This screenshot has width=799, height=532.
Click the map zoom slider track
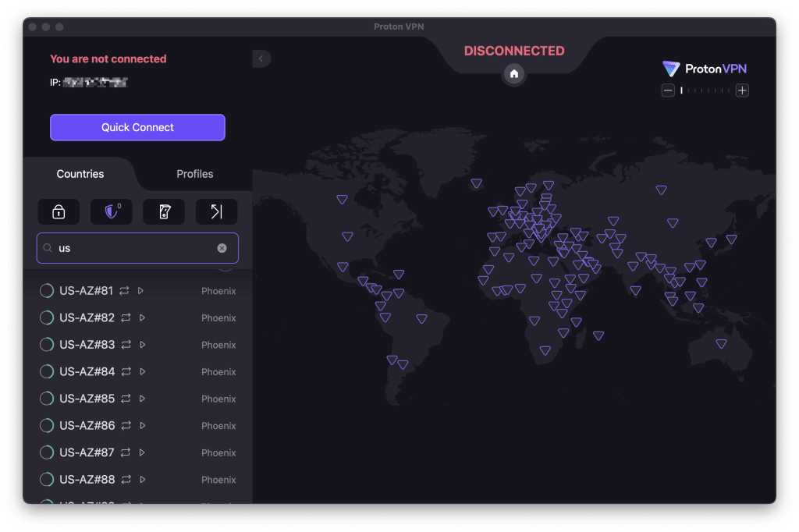[705, 90]
